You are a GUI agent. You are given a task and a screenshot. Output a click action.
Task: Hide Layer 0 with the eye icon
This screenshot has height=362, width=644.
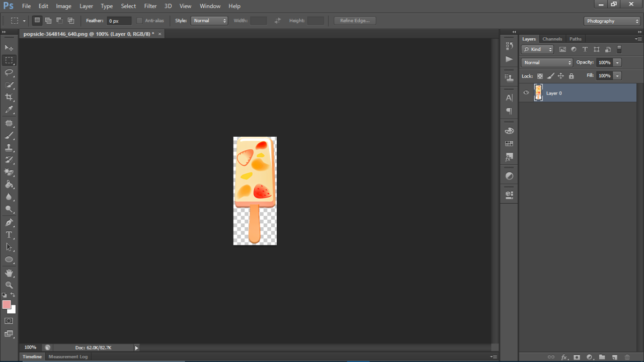point(526,93)
